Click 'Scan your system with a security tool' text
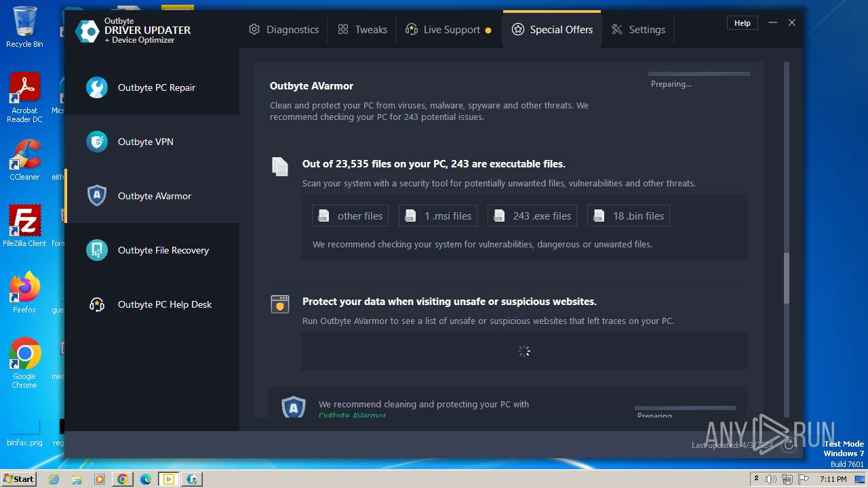 coord(499,183)
